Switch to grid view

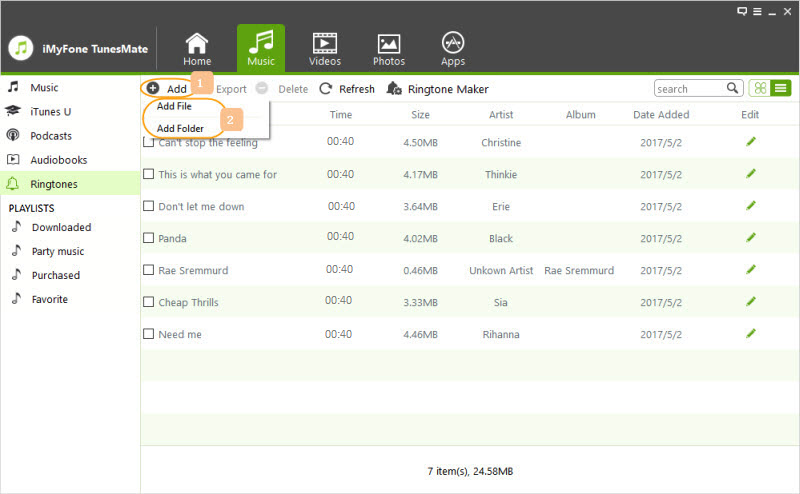coord(760,88)
